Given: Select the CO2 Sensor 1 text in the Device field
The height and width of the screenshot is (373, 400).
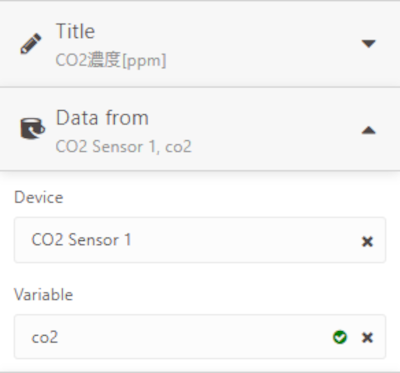Looking at the screenshot, I should [81, 240].
